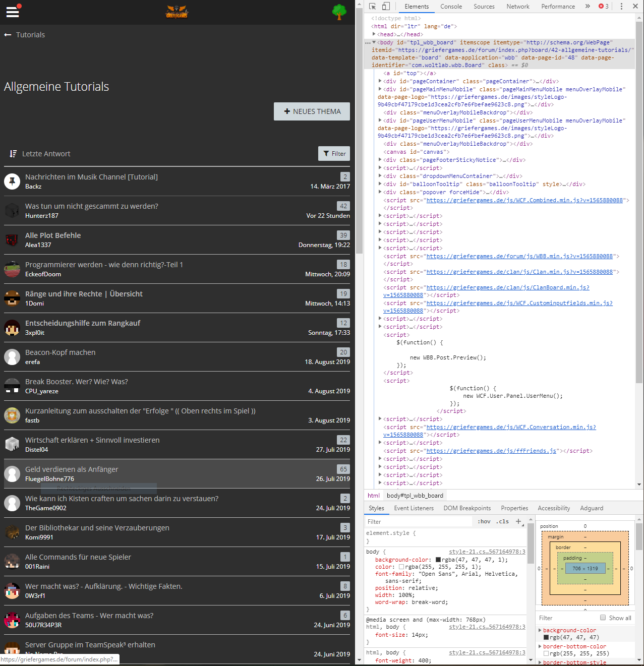Toggle the :hov element state button

click(x=484, y=522)
